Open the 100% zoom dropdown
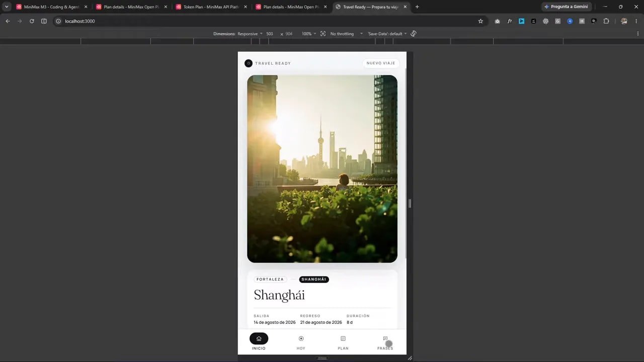 (x=309, y=34)
